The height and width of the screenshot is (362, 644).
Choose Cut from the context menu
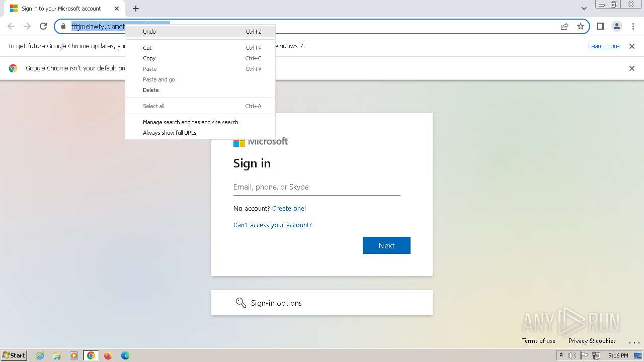coord(200,48)
